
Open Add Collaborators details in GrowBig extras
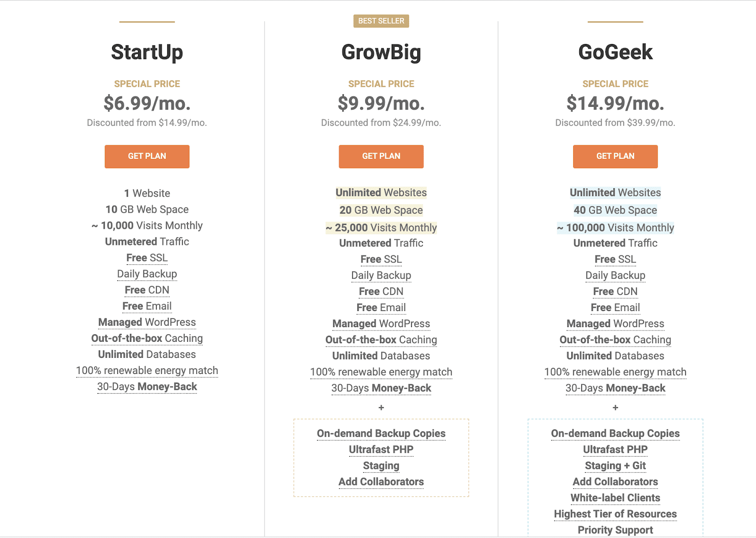point(381,481)
